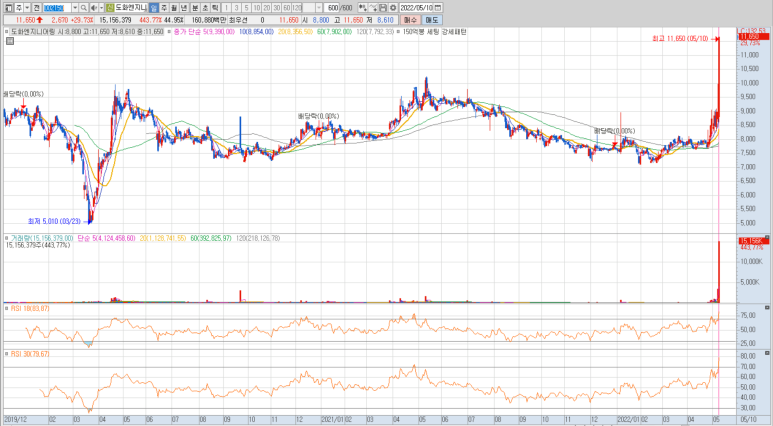
Task: Choose the 10 interval button
Action: click(x=257, y=8)
